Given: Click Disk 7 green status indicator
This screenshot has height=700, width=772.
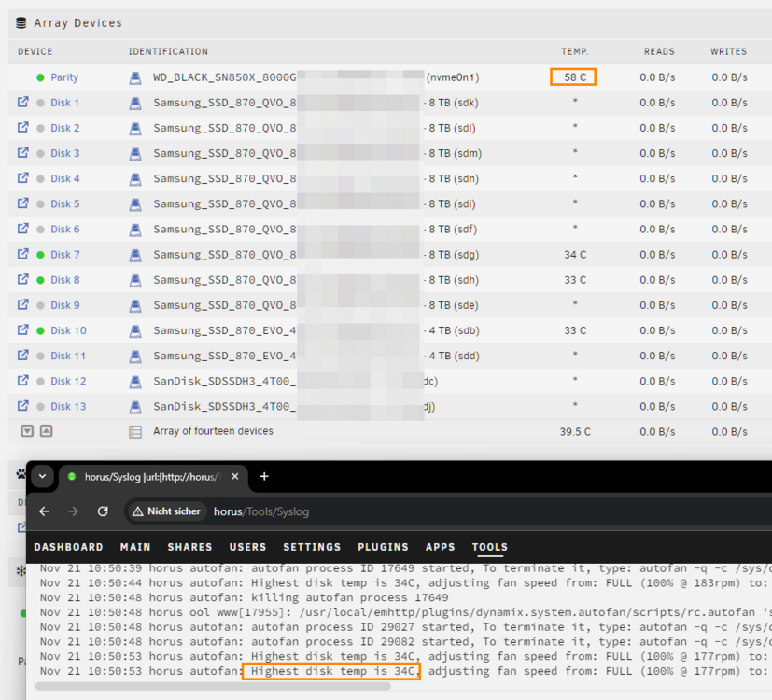Looking at the screenshot, I should point(40,255).
